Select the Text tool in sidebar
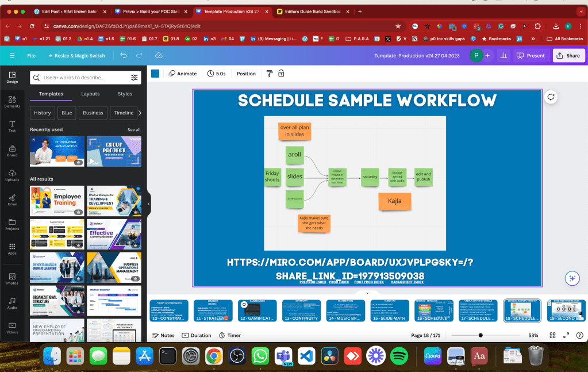Viewport: 588px width, 372px height. tap(12, 126)
